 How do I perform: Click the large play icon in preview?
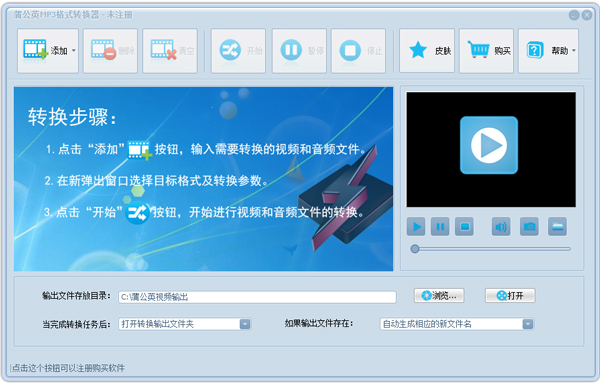pos(489,145)
